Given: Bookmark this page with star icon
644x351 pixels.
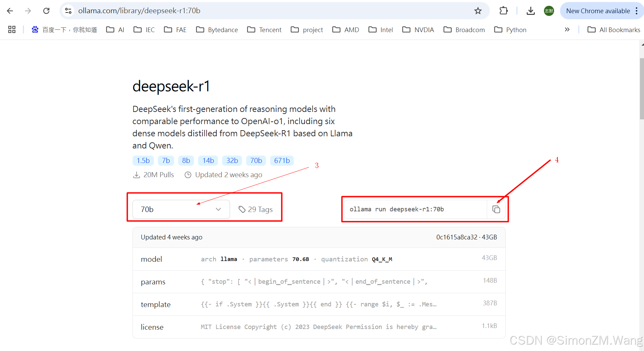Looking at the screenshot, I should click(478, 11).
